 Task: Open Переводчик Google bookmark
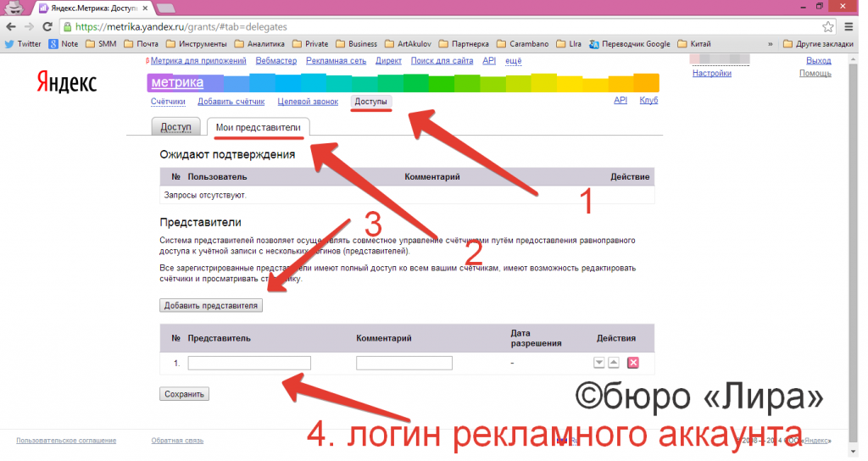pos(630,44)
